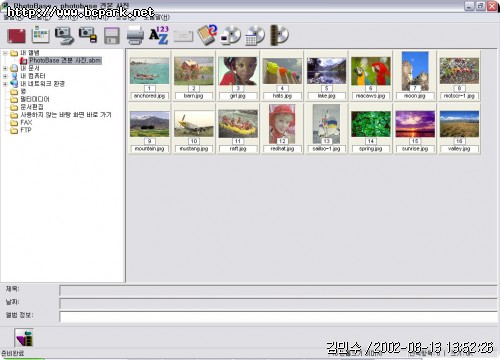This screenshot has width=500, height=360.
Task: Click the CD with calendar grid icon
Action: point(255,35)
